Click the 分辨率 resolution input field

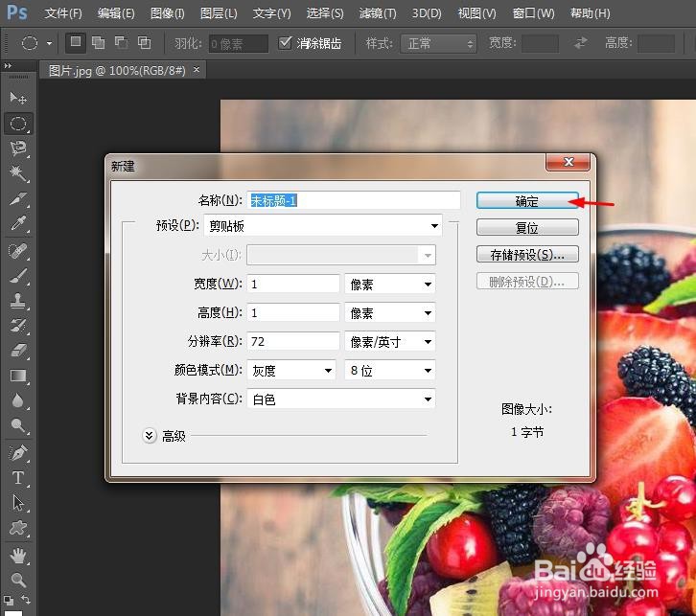coord(293,341)
